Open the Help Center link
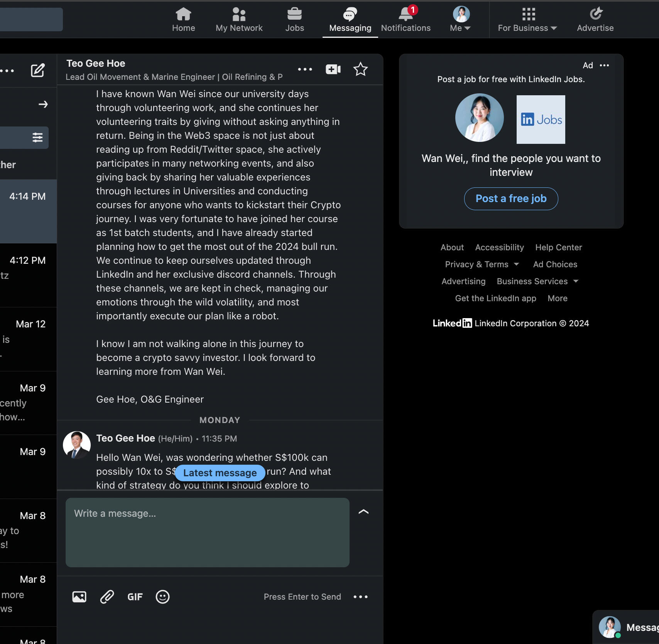 click(558, 248)
